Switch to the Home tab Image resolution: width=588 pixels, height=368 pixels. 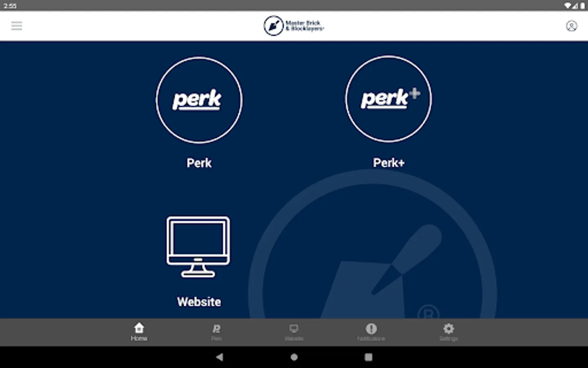click(x=139, y=332)
